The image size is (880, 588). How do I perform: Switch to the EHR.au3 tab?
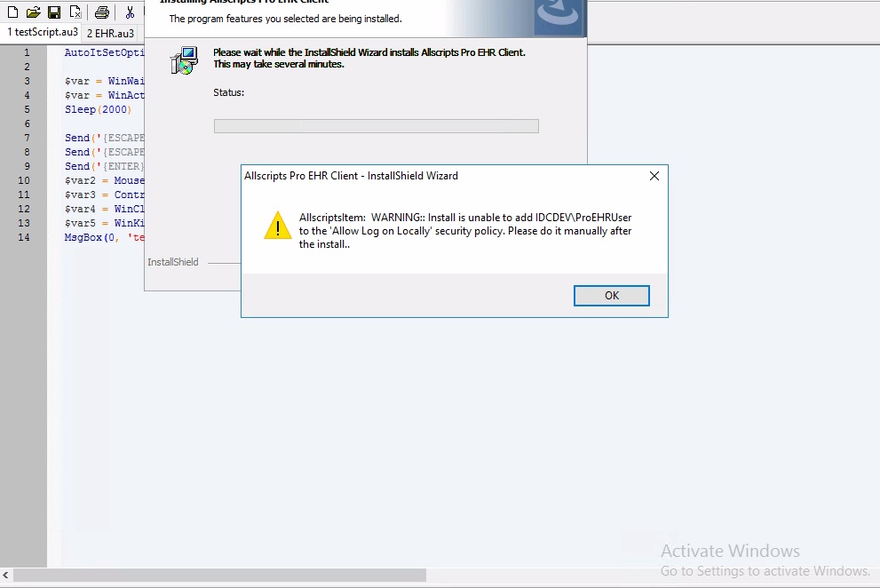(x=111, y=33)
